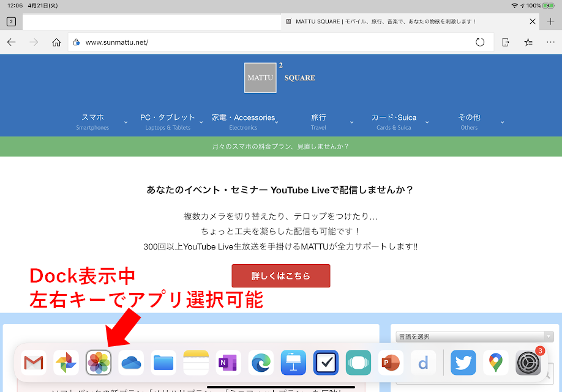The image size is (562, 392).
Task: Go forward to next page
Action: pyautogui.click(x=34, y=42)
